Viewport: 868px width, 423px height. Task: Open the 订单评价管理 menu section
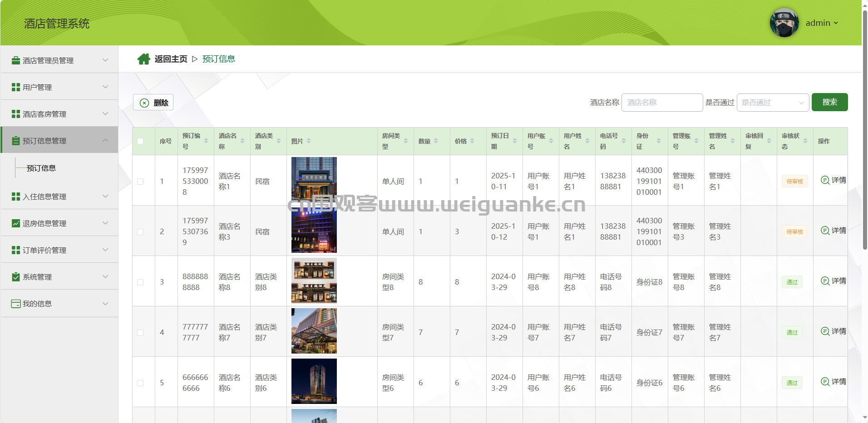point(59,250)
